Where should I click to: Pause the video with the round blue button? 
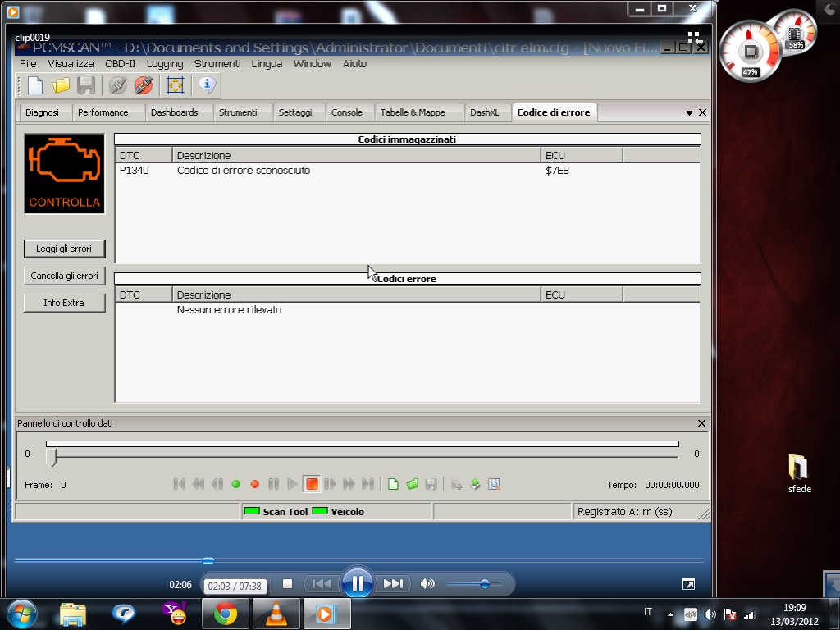[x=358, y=583]
